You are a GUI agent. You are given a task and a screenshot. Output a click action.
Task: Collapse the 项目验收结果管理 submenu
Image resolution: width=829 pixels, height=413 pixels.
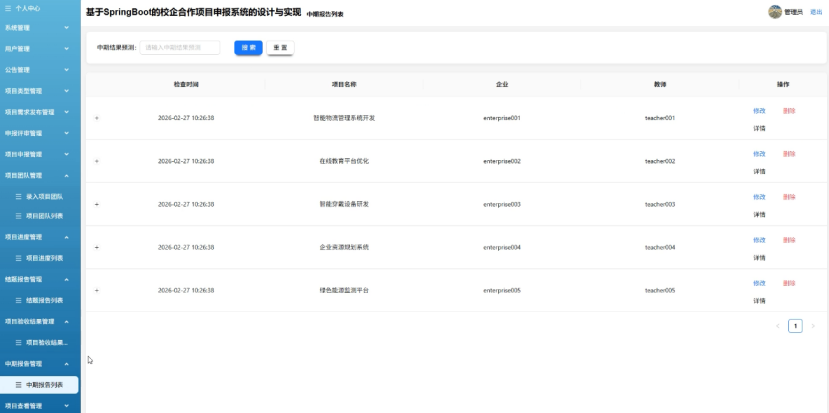(x=67, y=322)
